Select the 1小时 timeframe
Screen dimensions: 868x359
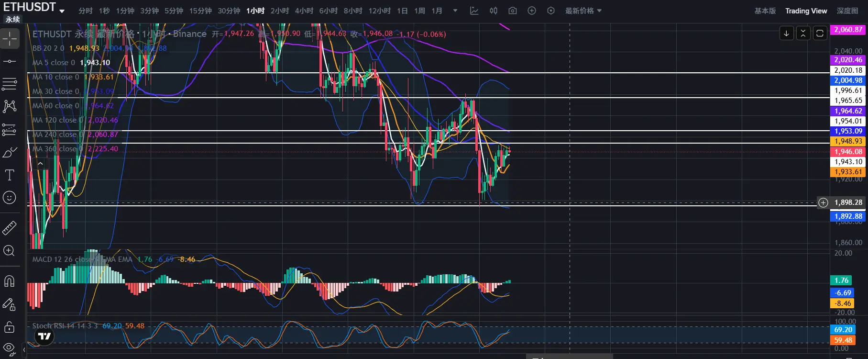[x=255, y=11]
